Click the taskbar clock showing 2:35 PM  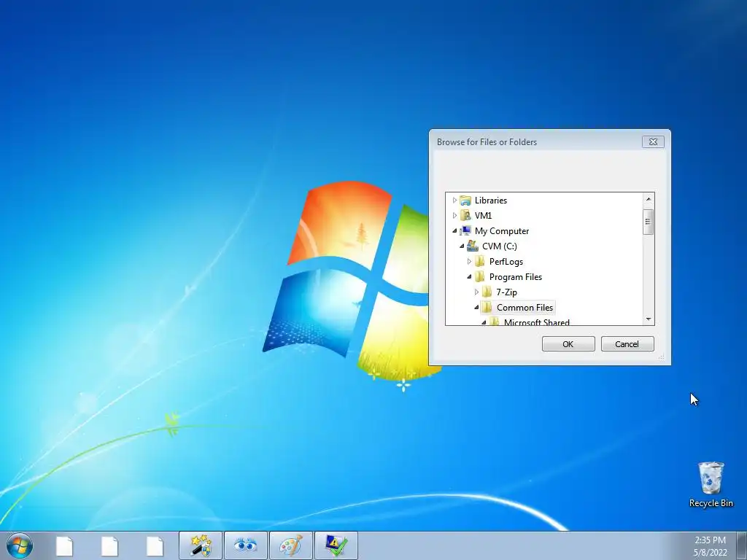(710, 546)
